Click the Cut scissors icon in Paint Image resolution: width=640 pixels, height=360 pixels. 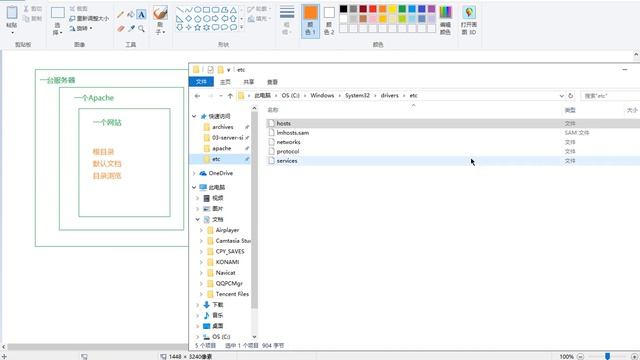(x=27, y=9)
